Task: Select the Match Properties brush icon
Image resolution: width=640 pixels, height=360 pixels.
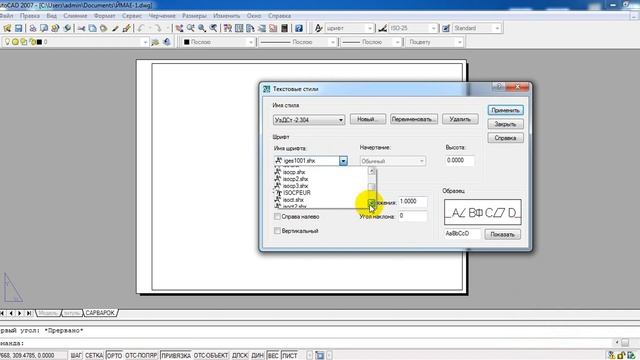Action: pyautogui.click(x=115, y=28)
